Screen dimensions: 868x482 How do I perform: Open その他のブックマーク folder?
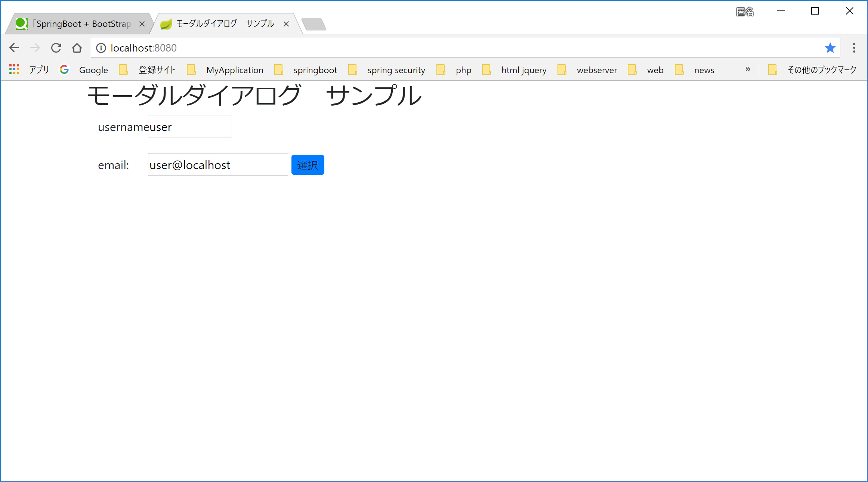point(812,70)
